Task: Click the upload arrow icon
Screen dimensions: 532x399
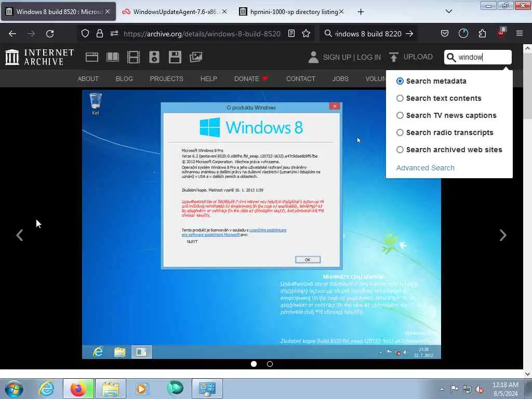Action: click(394, 57)
